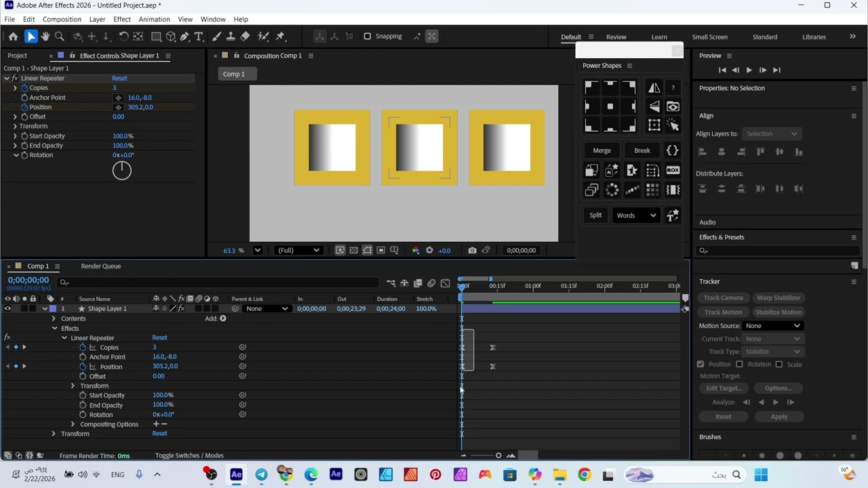Open the Motion Source dropdown in Tracker
The width and height of the screenshot is (868, 488).
tap(772, 326)
